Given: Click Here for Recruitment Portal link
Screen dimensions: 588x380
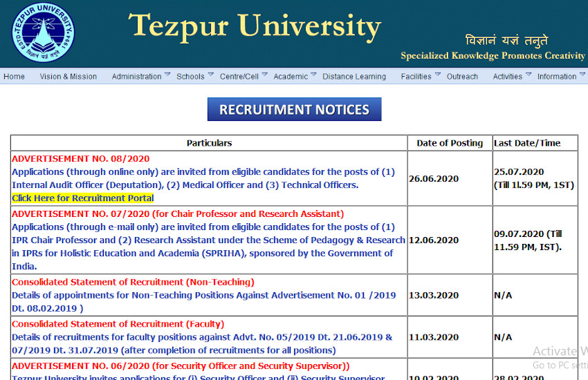Looking at the screenshot, I should pos(82,198).
